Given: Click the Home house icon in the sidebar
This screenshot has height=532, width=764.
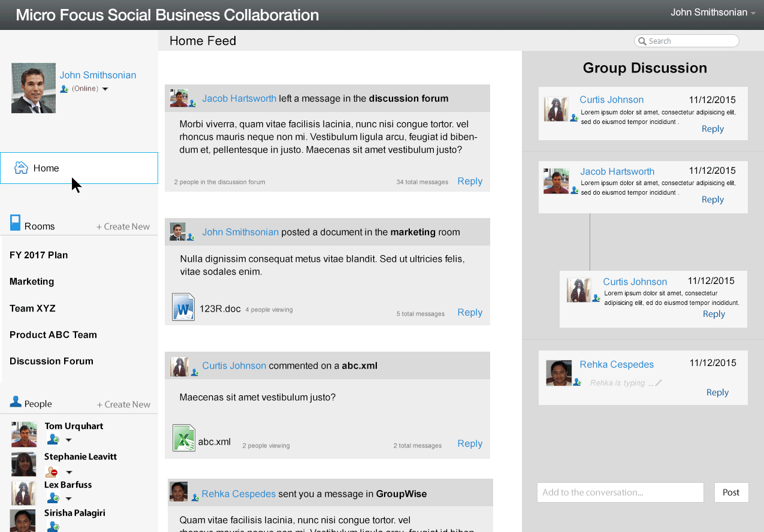Looking at the screenshot, I should point(21,168).
